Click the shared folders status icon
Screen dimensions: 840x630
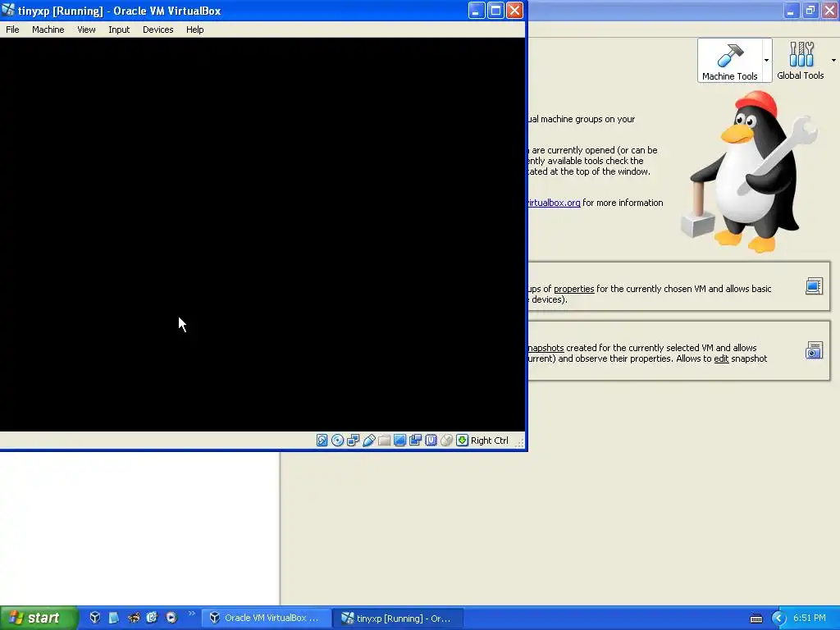[384, 441]
